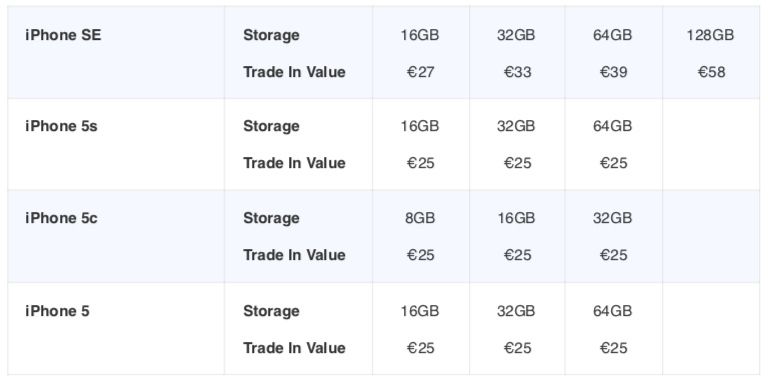Click the iPhone SE model name
Viewport: 768px width, 381px height.
coord(63,35)
